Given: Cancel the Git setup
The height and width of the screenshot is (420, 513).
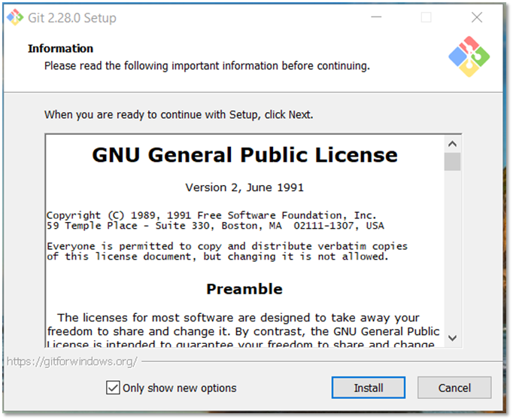Looking at the screenshot, I should [454, 388].
